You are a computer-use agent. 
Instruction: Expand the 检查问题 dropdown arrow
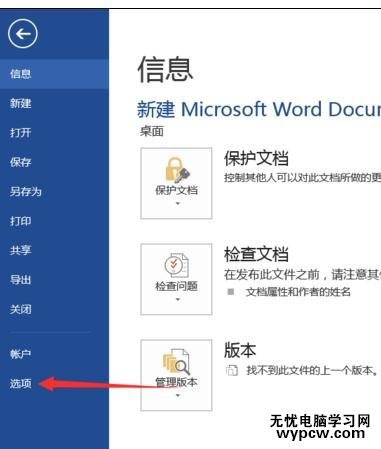[x=178, y=299]
